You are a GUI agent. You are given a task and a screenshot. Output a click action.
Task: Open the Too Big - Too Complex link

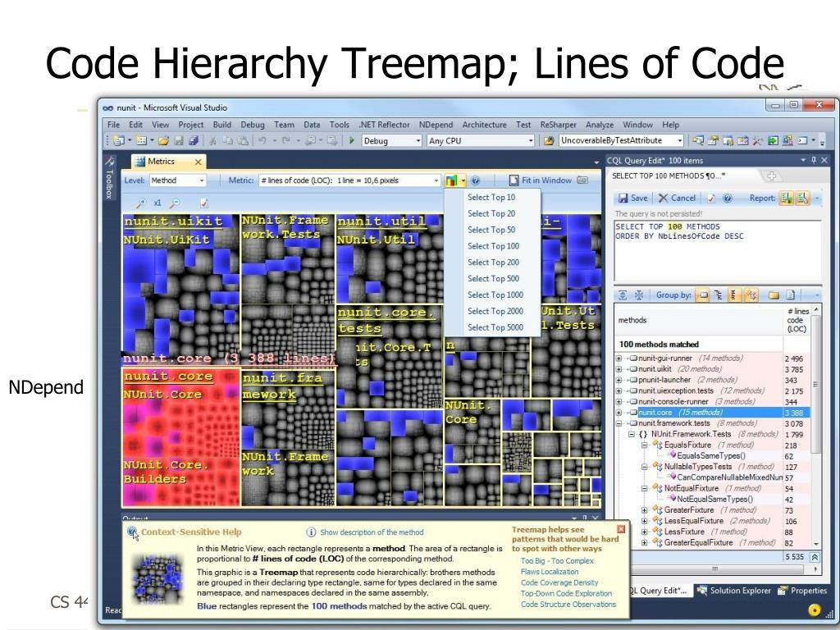pos(557,561)
